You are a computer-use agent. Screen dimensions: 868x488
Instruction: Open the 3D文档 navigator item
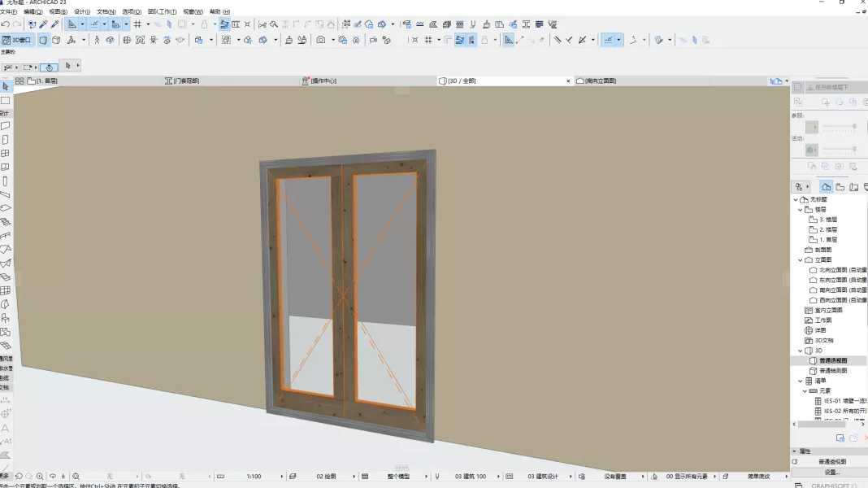[818, 341]
